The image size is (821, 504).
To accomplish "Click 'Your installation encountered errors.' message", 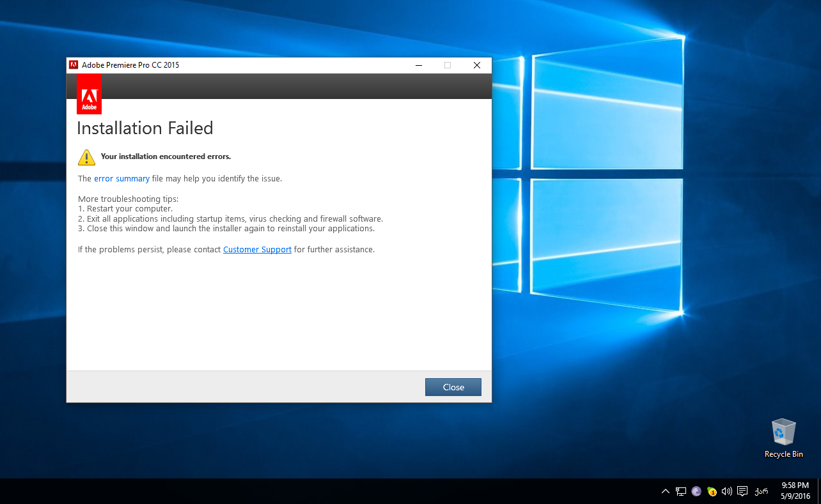I will 166,157.
